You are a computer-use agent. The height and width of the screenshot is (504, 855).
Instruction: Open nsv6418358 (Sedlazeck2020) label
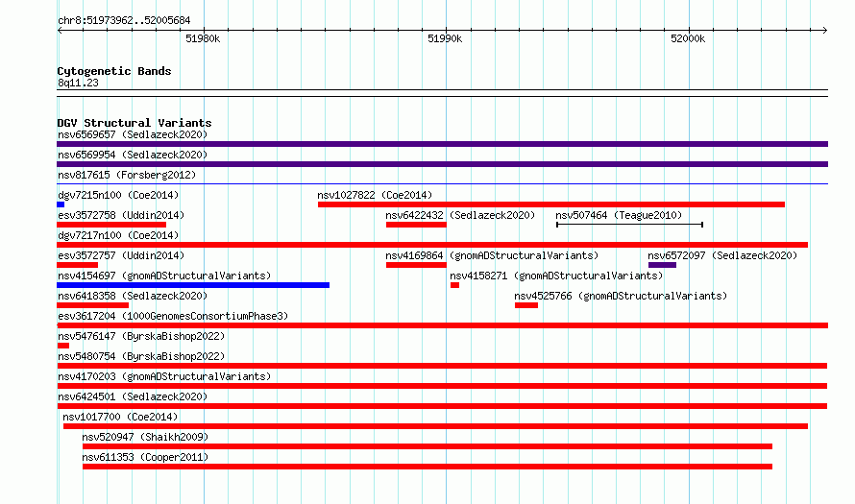point(133,296)
